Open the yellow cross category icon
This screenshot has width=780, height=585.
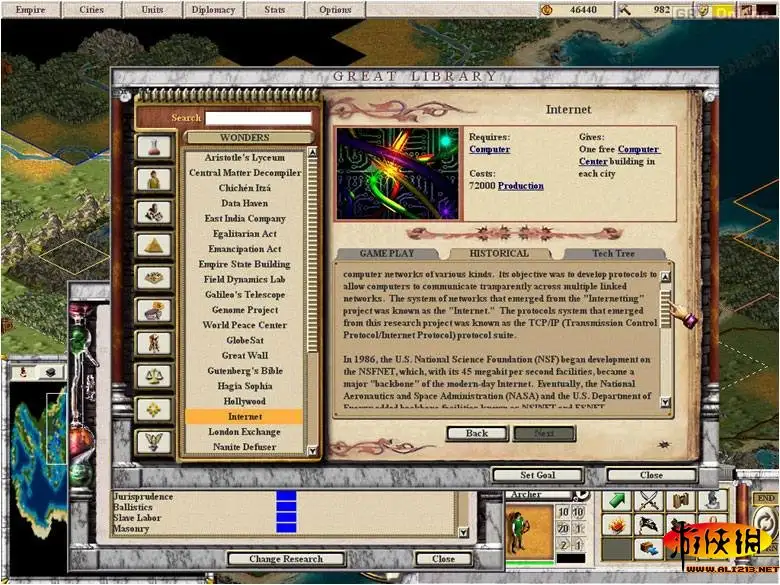pos(154,409)
